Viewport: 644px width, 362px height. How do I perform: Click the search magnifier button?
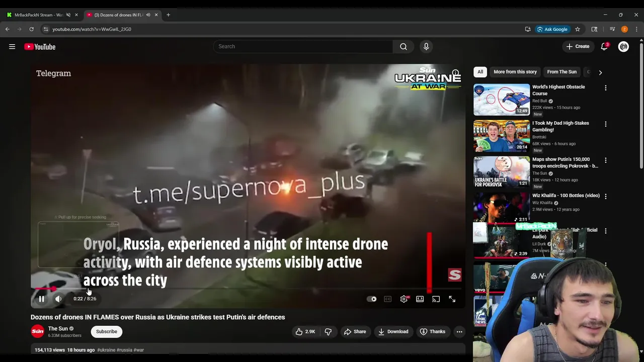[x=404, y=46]
